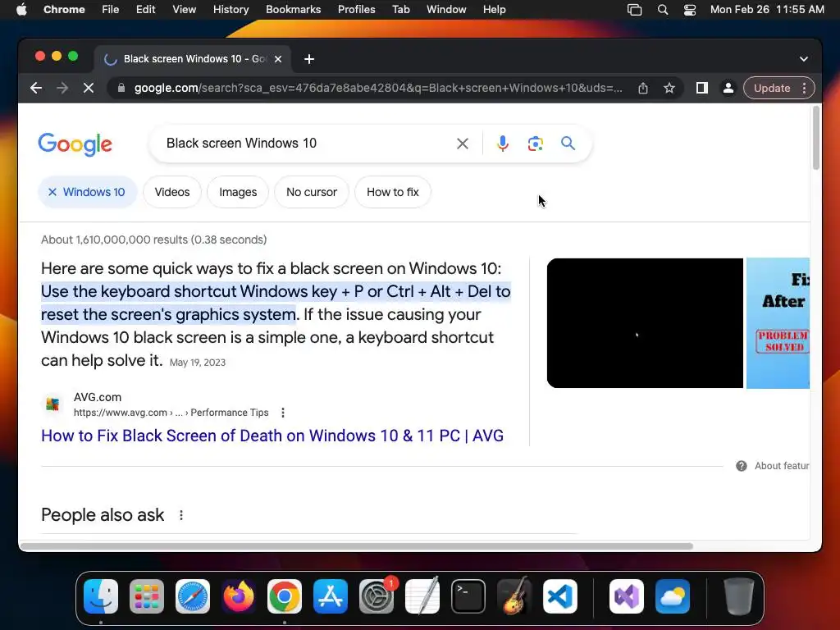Open the AVG black screen article link
This screenshot has height=630, width=840.
click(x=272, y=436)
